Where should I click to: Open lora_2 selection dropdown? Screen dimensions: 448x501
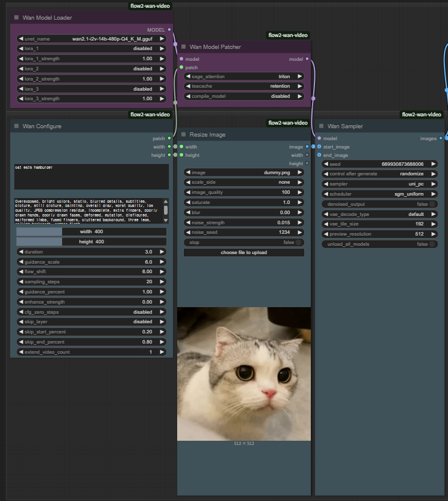click(x=91, y=69)
